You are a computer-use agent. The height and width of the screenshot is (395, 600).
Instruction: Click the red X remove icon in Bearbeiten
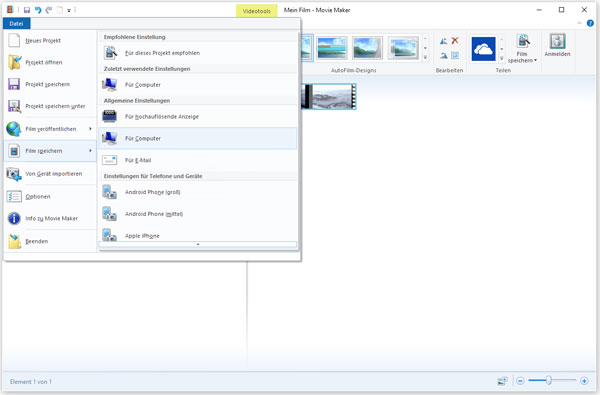tap(455, 41)
